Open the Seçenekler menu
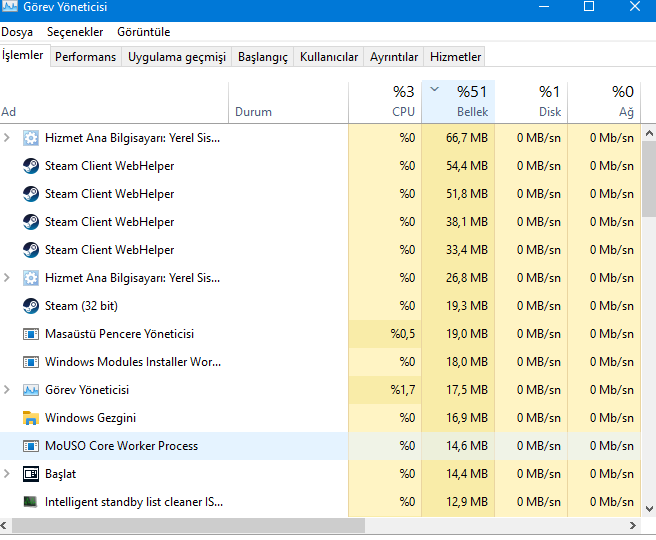The image size is (656, 540). 75,32
